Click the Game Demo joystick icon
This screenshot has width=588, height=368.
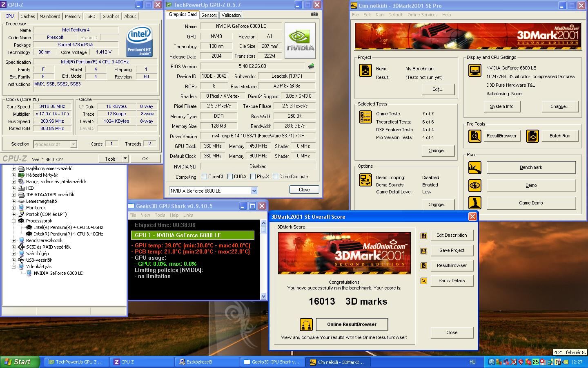point(474,203)
